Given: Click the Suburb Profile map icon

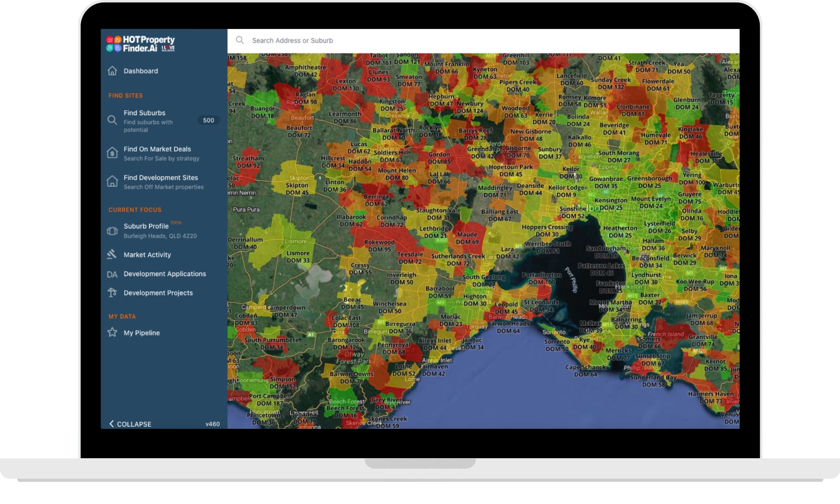Looking at the screenshot, I should 112,231.
